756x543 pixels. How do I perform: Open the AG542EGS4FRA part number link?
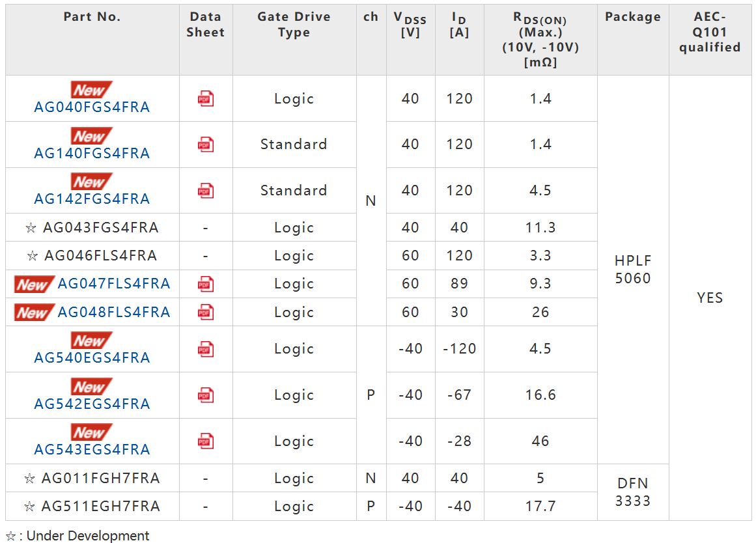pos(92,404)
